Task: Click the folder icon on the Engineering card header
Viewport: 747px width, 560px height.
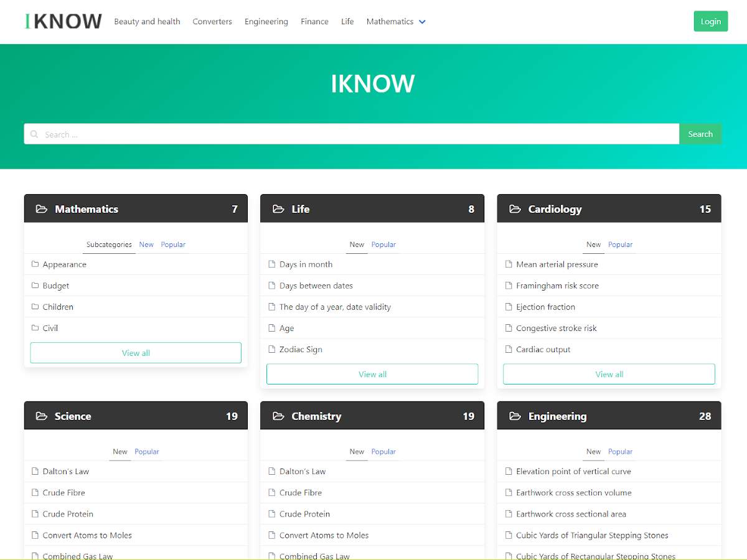Action: tap(514, 416)
